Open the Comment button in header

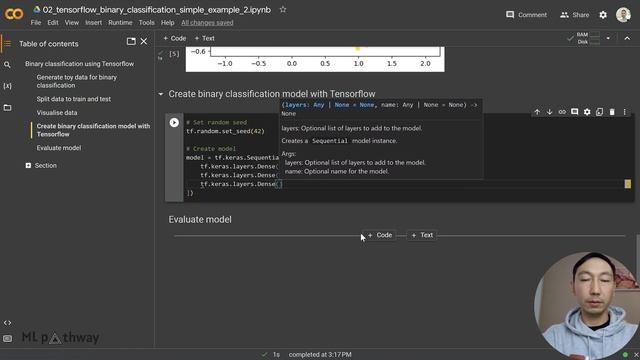click(x=526, y=15)
